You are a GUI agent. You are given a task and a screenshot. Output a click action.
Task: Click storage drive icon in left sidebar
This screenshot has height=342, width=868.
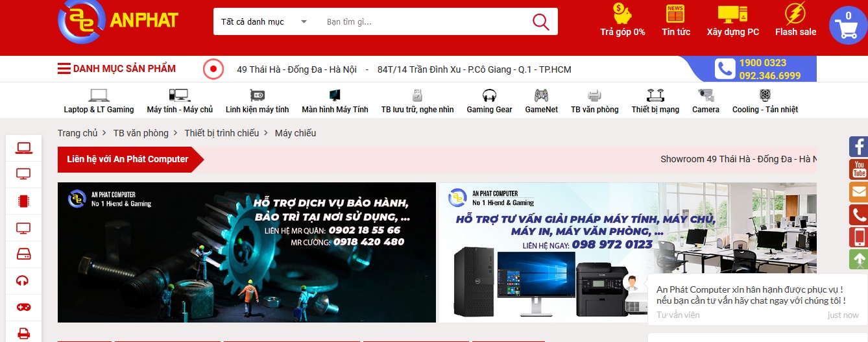24,254
